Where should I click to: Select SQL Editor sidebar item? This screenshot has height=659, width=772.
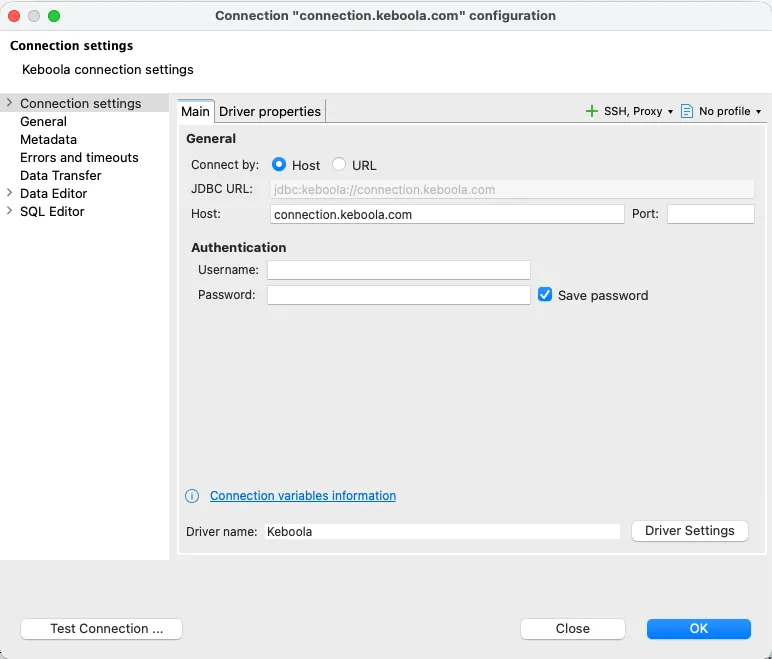click(52, 211)
